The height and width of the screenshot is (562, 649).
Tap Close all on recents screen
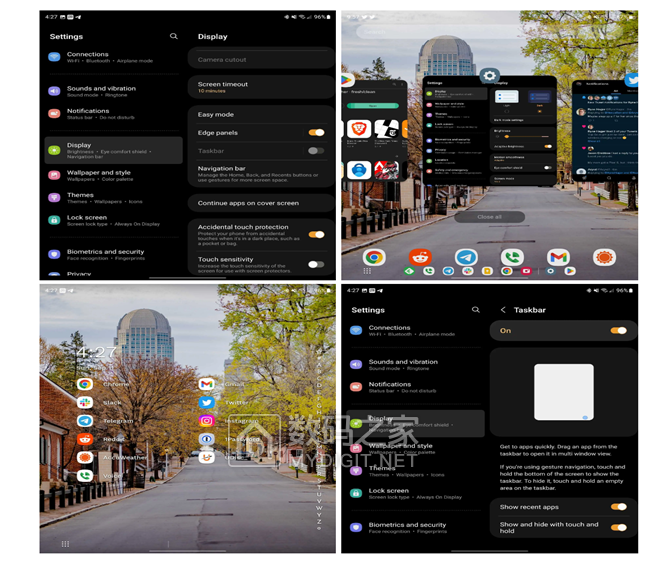coord(490,217)
